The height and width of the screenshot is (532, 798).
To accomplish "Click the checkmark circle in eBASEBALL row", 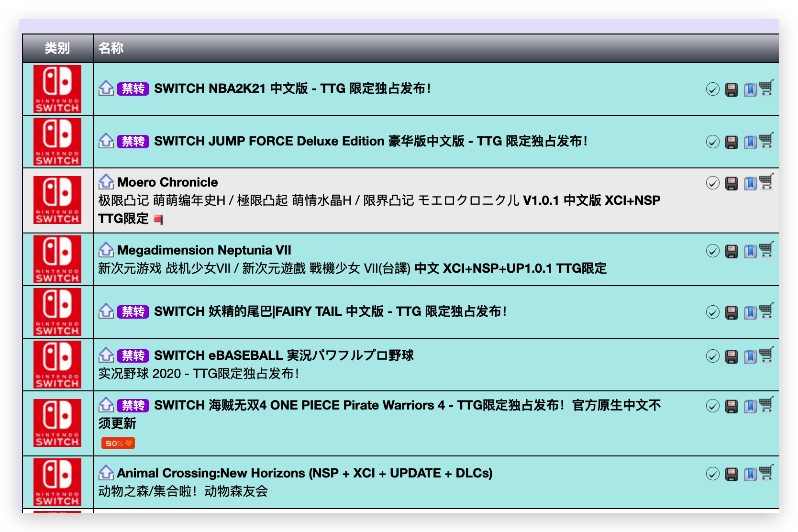I will tap(712, 356).
